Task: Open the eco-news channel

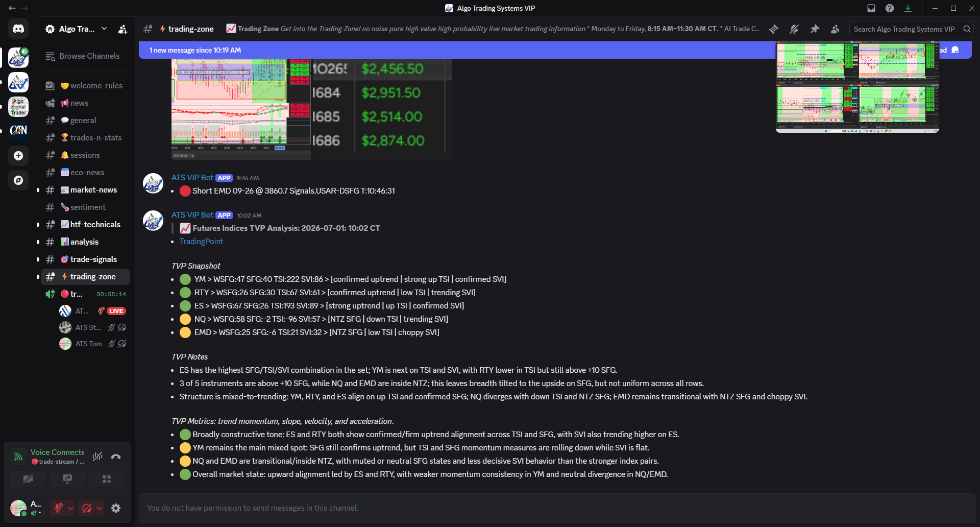Action: point(85,173)
